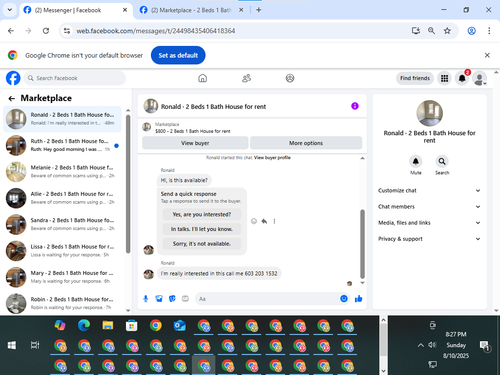Open more options dots beside message
Image resolution: width=500 pixels, height=375 pixels.
274,221
